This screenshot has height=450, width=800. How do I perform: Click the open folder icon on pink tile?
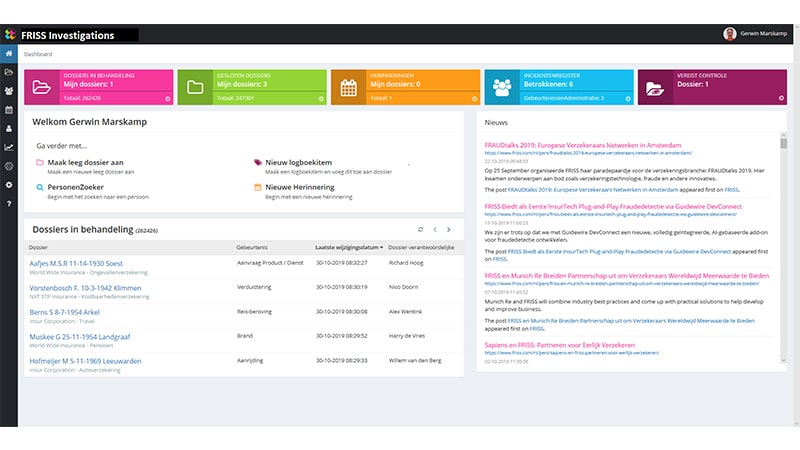41,88
